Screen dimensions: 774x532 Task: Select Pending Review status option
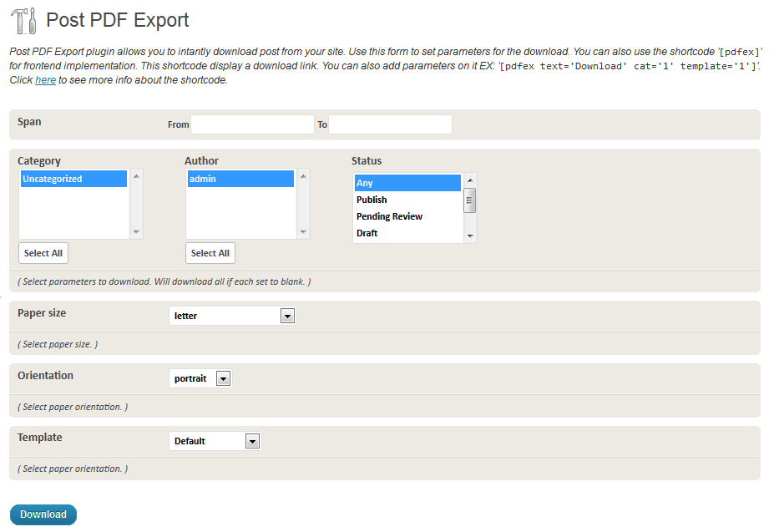pyautogui.click(x=407, y=216)
